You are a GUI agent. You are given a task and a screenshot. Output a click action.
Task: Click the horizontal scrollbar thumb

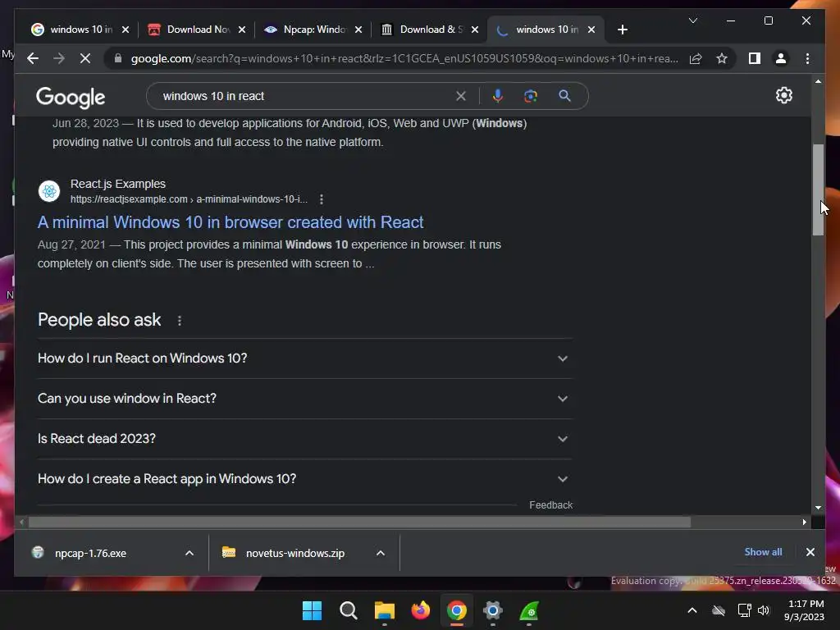359,522
